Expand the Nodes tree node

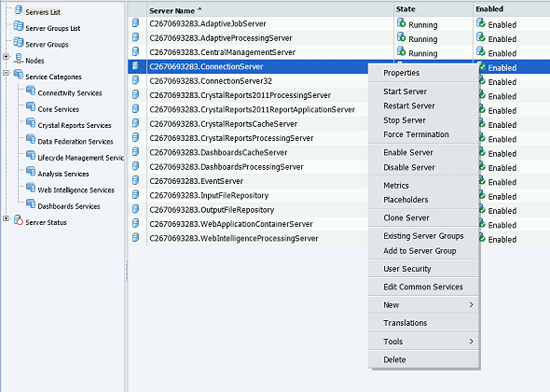[x=6, y=56]
